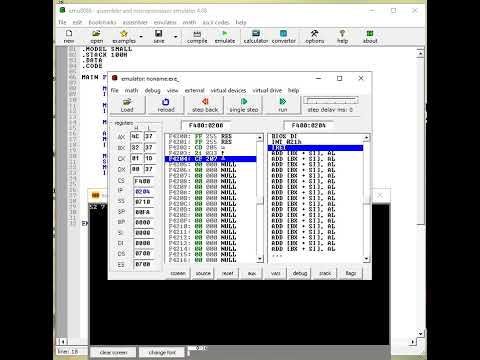Expand the save dropdown arrow
This screenshot has width=480, height=360.
pyautogui.click(x=175, y=36)
